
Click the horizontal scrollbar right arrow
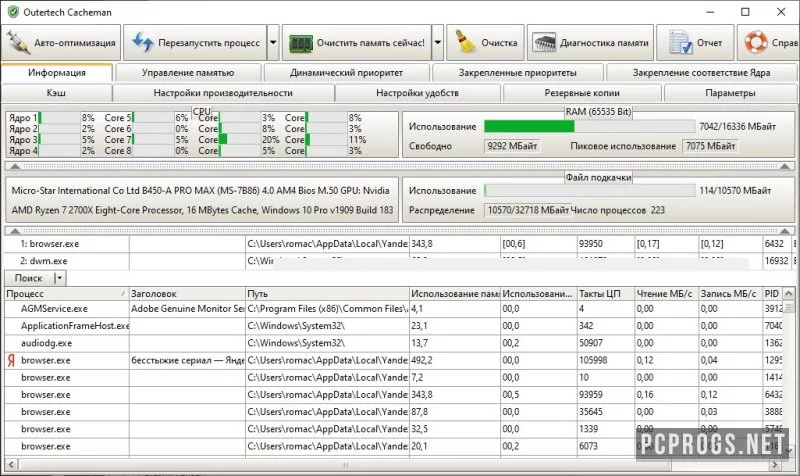coord(775,465)
